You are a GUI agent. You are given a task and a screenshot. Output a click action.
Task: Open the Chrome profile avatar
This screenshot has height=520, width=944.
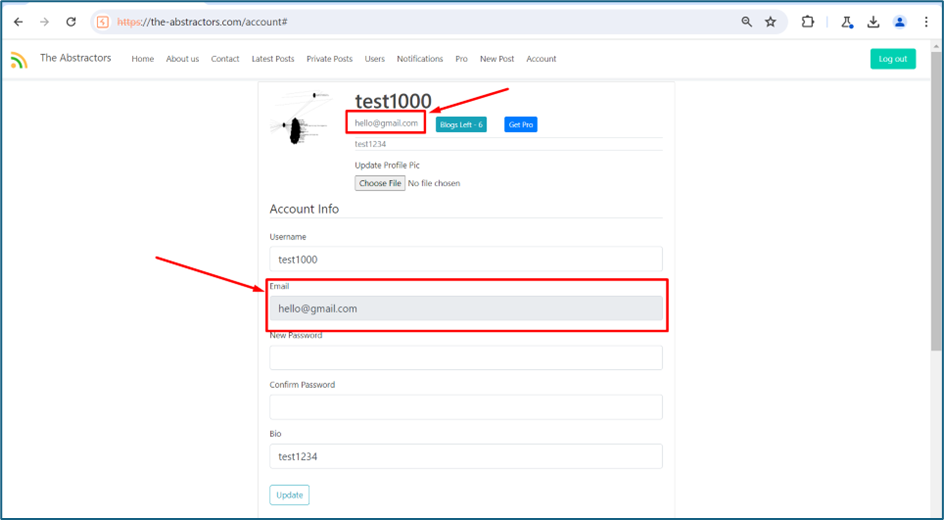tap(899, 22)
